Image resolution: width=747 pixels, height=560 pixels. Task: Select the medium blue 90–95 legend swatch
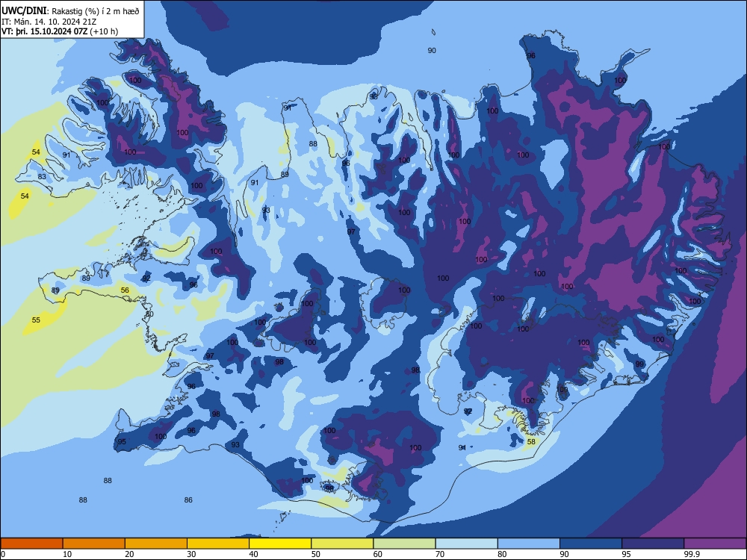[591, 544]
